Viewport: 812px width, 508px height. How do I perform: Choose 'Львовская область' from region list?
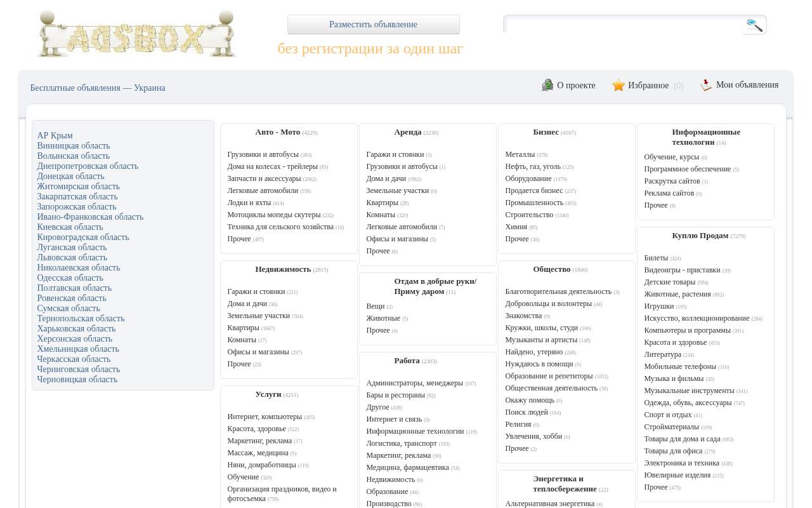click(72, 258)
